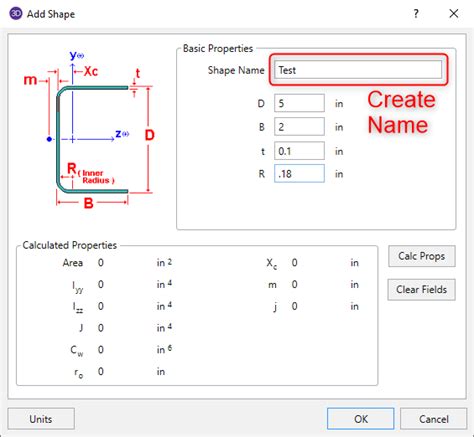Screen dimensions: 474x437
Task: Close the Add Shape dialog
Action: (453, 14)
